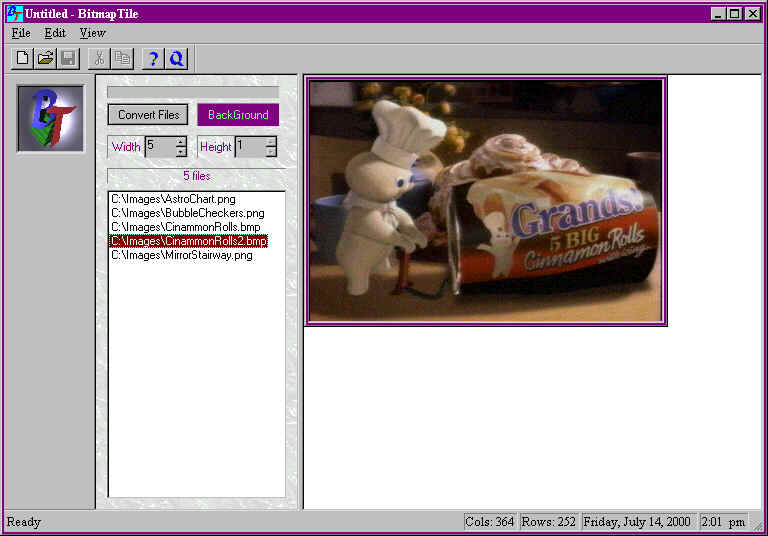Image resolution: width=768 pixels, height=536 pixels.
Task: Select MirrorStairway.png in the file list
Action: pyautogui.click(x=181, y=255)
